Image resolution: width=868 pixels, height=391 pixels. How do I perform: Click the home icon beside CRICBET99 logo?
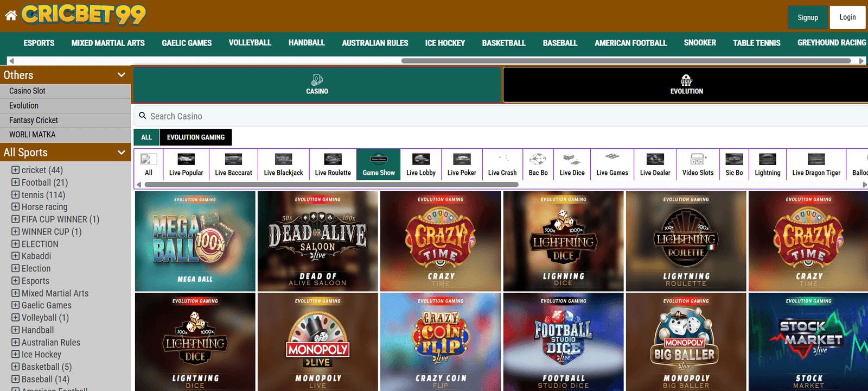(x=11, y=16)
